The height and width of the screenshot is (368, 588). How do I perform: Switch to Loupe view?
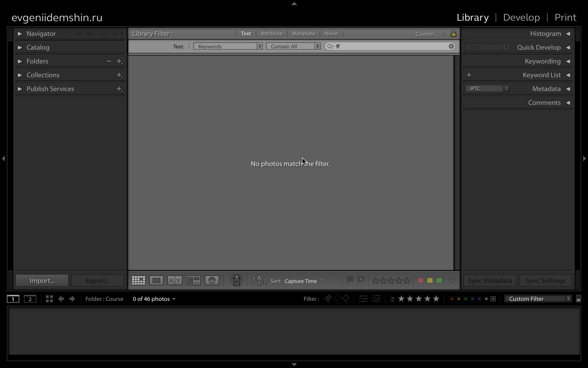click(x=156, y=280)
